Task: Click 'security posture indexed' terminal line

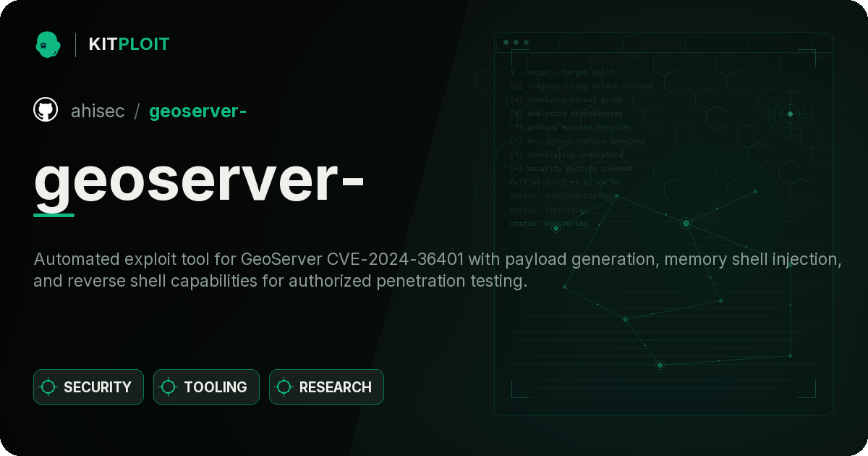Action: 571,169
